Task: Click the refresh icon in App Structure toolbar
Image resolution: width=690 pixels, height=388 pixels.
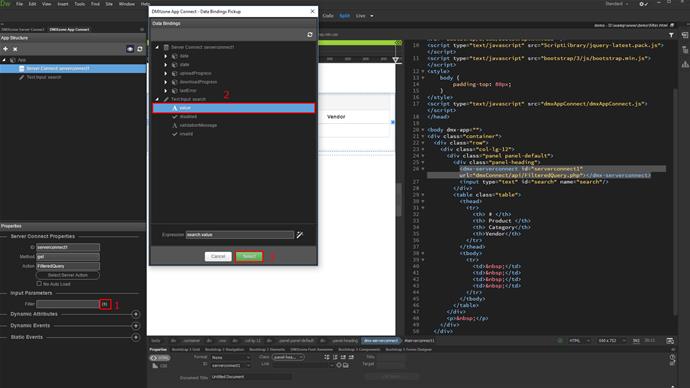Action: pos(140,49)
